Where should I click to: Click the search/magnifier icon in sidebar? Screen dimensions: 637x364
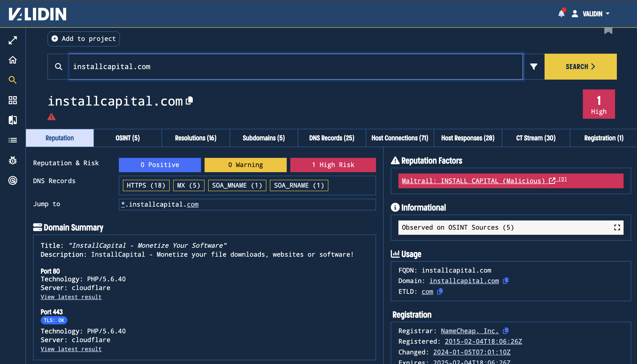tap(13, 80)
